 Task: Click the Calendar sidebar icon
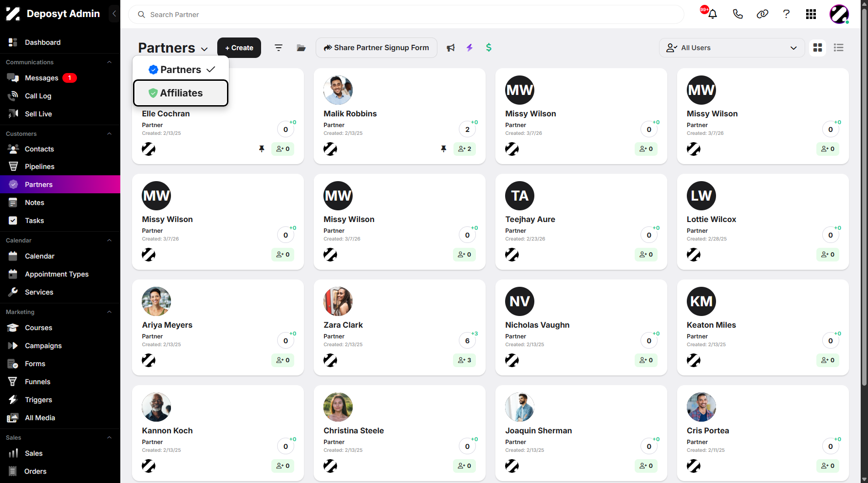pos(13,256)
